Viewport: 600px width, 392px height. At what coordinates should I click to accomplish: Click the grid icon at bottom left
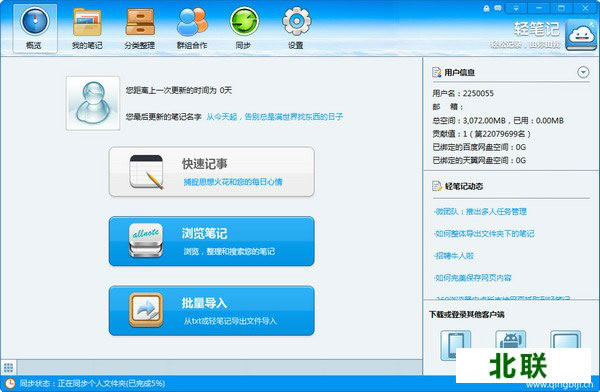coord(8,368)
